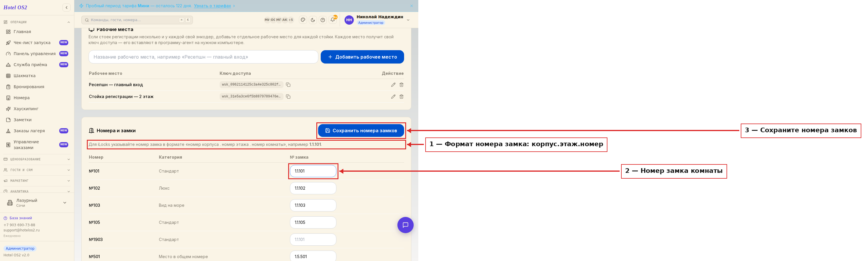Copy the access key for Ресепшн — главный вход
This screenshot has height=261, width=868.
pos(288,85)
